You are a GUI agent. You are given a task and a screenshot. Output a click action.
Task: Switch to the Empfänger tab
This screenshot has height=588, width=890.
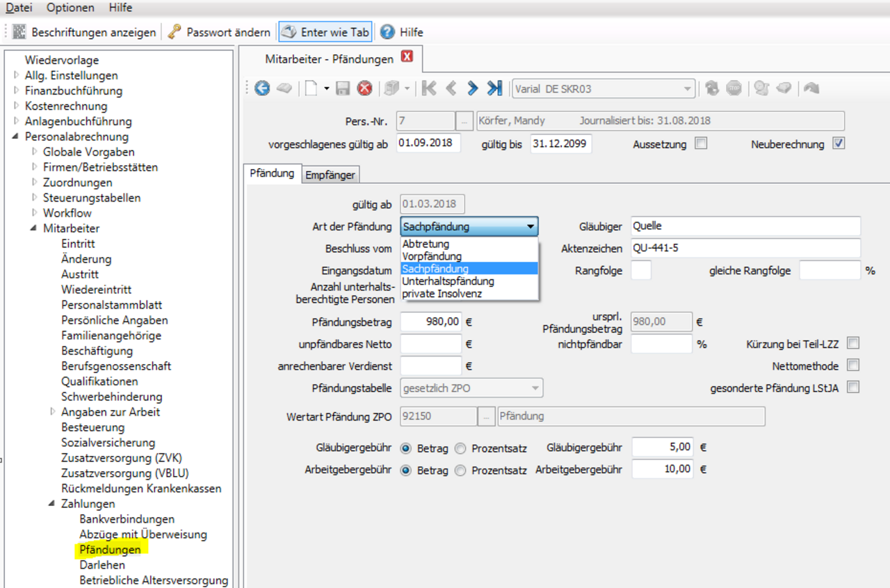point(330,175)
